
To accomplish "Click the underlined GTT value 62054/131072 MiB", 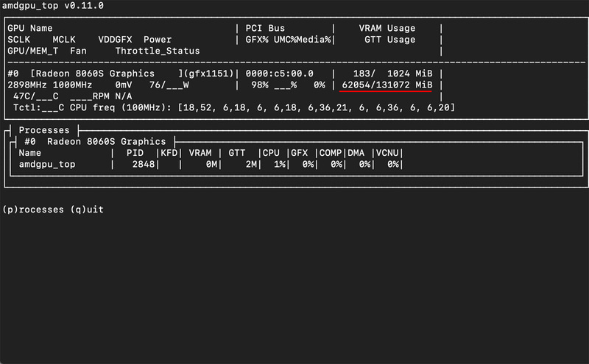I will point(387,85).
